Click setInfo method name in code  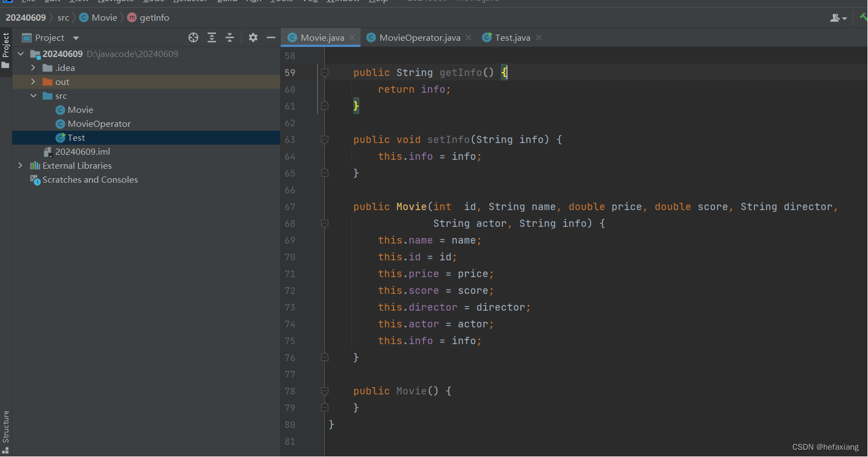pyautogui.click(x=448, y=140)
